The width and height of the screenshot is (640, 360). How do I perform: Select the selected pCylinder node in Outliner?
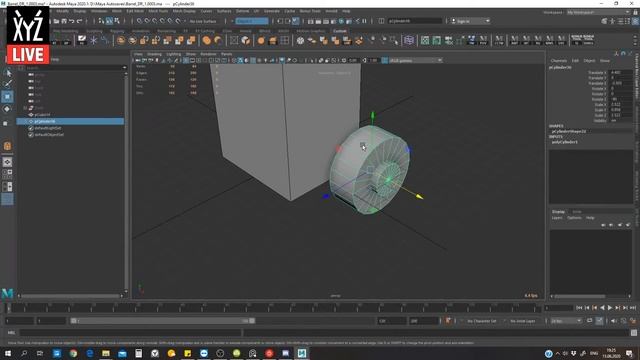[x=71, y=121]
